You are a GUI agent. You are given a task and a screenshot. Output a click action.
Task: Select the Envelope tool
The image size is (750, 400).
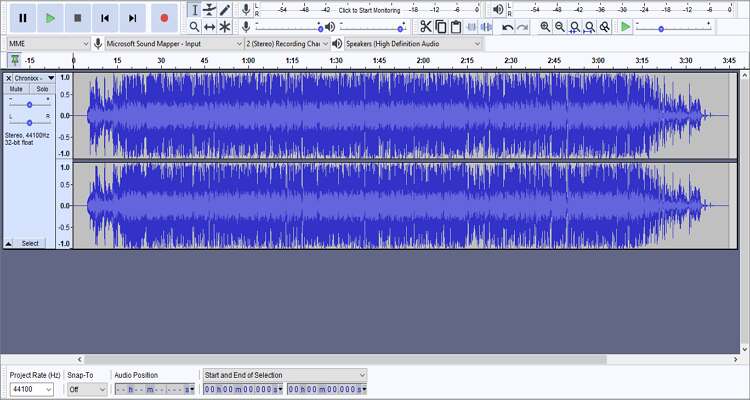click(x=209, y=10)
